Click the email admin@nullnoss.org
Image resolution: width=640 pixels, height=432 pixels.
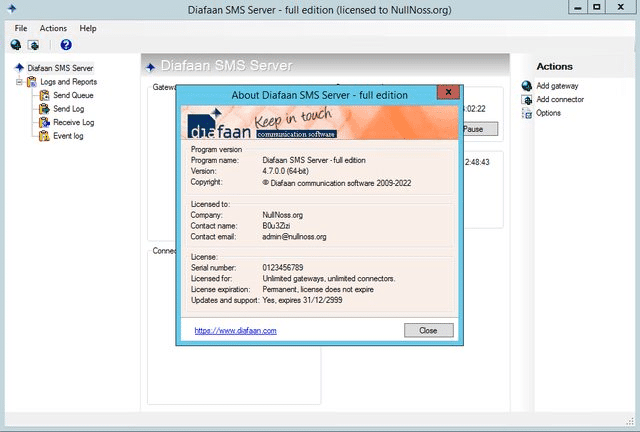(294, 236)
